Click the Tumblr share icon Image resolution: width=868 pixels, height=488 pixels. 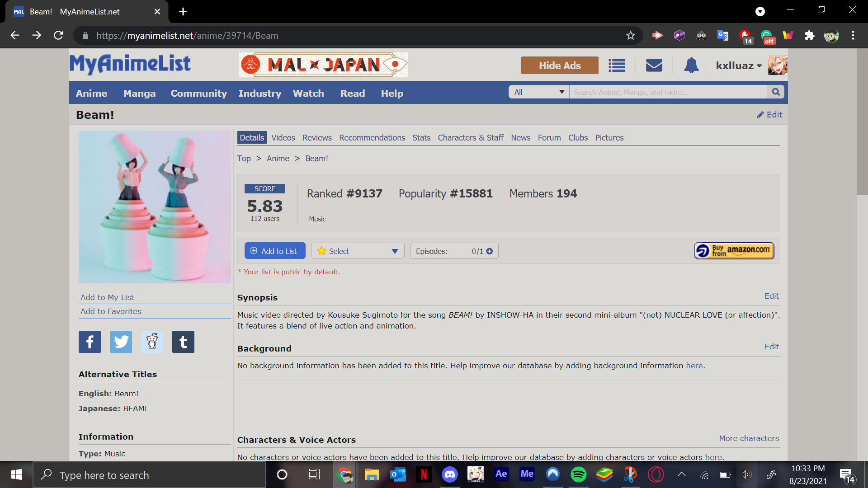point(183,342)
